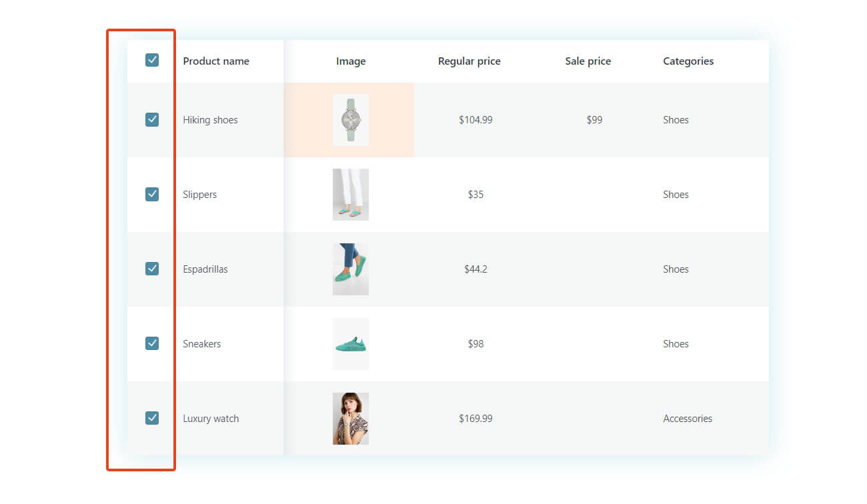
Task: Click the Sale price column header
Action: [x=588, y=61]
